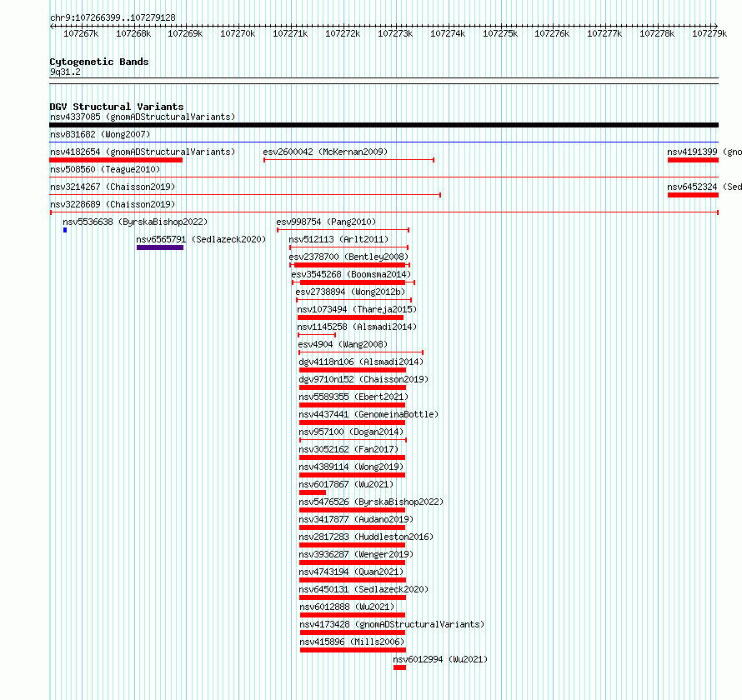
Task: Open nsv508560 (Teague2010) variant
Action: (x=105, y=169)
